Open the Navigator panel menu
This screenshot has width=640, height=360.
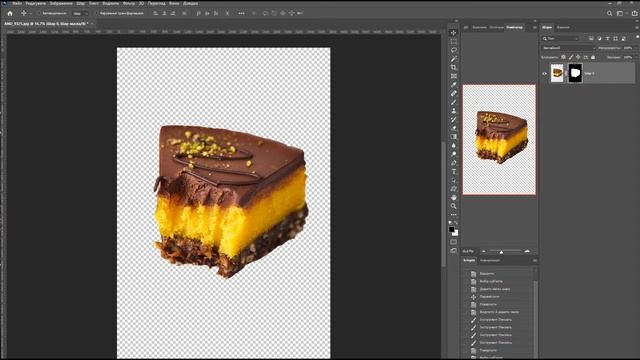[x=534, y=27]
